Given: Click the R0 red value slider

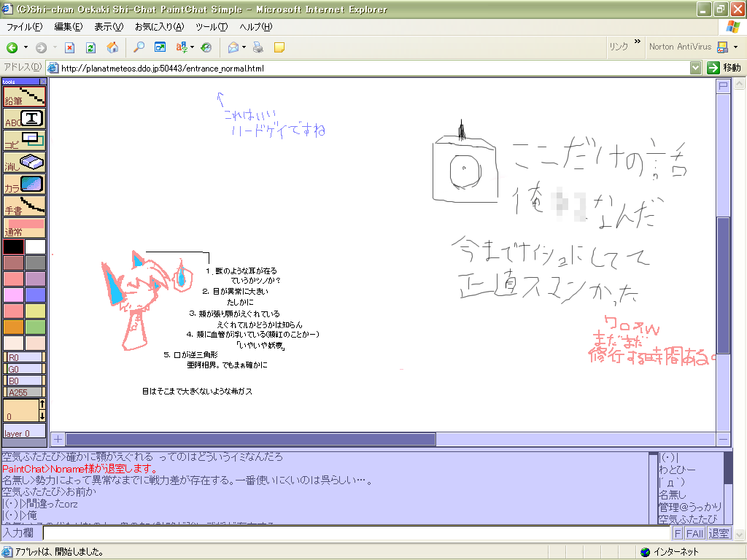Looking at the screenshot, I should [24, 357].
